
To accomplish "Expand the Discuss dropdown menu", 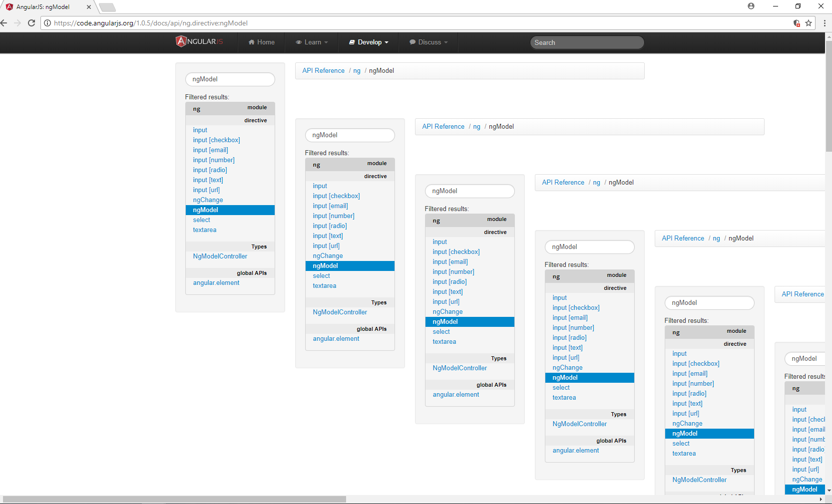I will (428, 42).
